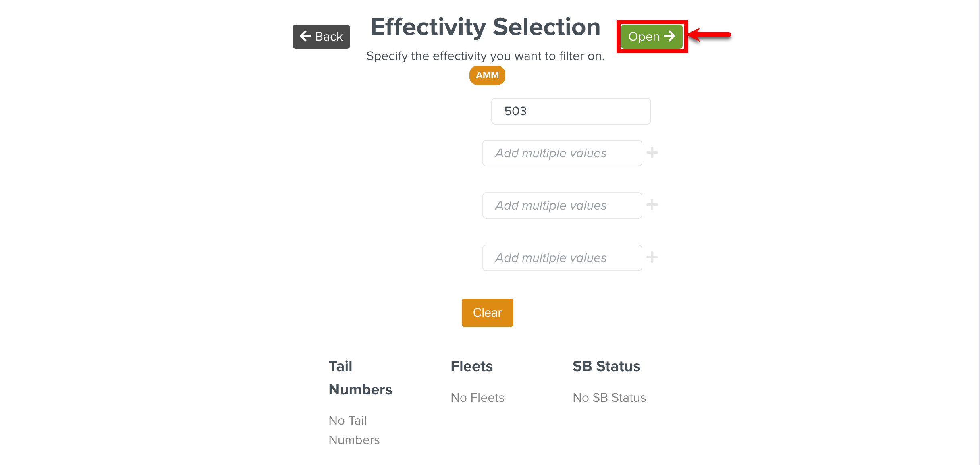Focus the second Add multiple values field
Viewport: 980px width, 465px height.
tap(562, 206)
